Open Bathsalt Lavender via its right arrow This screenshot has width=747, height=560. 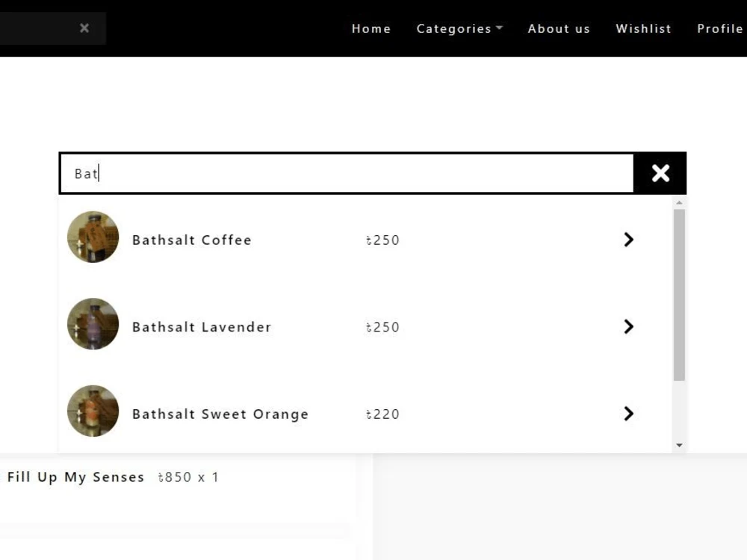(x=628, y=326)
